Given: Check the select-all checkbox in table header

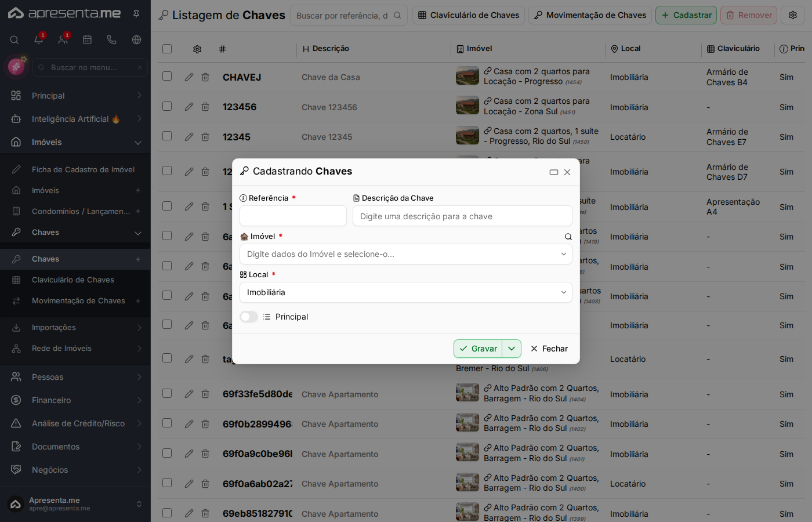Looking at the screenshot, I should tap(167, 49).
